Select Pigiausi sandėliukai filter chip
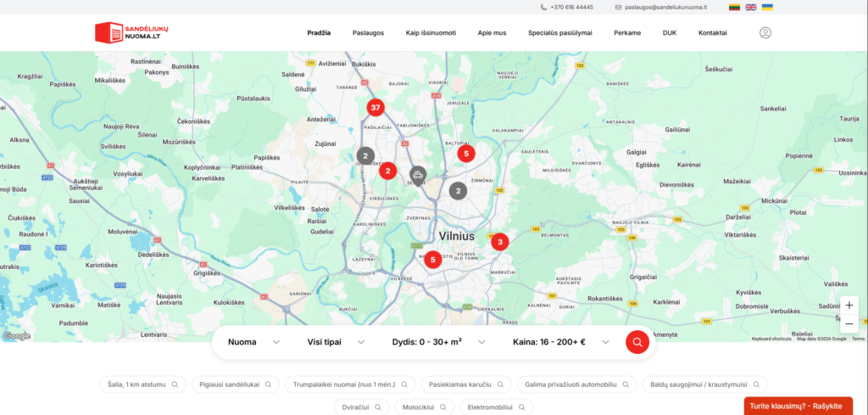The width and height of the screenshot is (868, 415). [236, 384]
